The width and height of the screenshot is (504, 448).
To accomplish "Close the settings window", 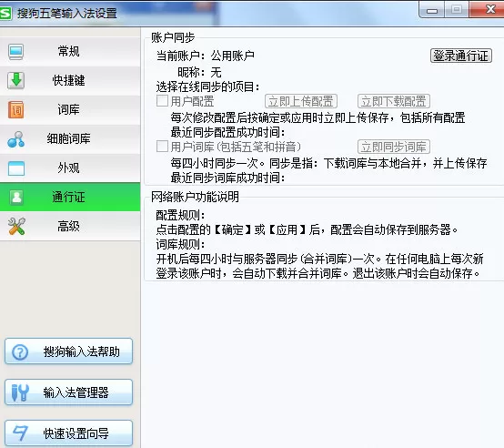I will click(x=488, y=9).
